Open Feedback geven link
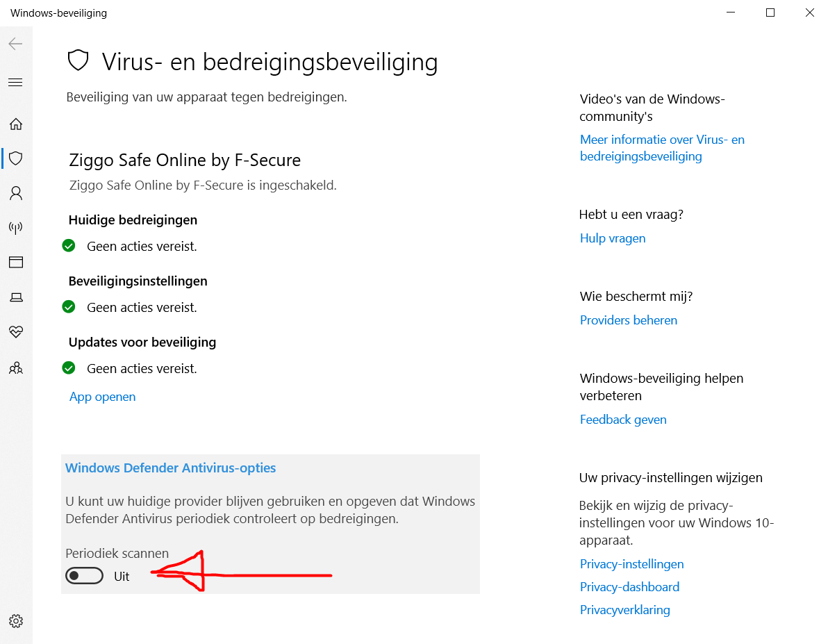Viewport: 828px width, 644px height. [623, 420]
